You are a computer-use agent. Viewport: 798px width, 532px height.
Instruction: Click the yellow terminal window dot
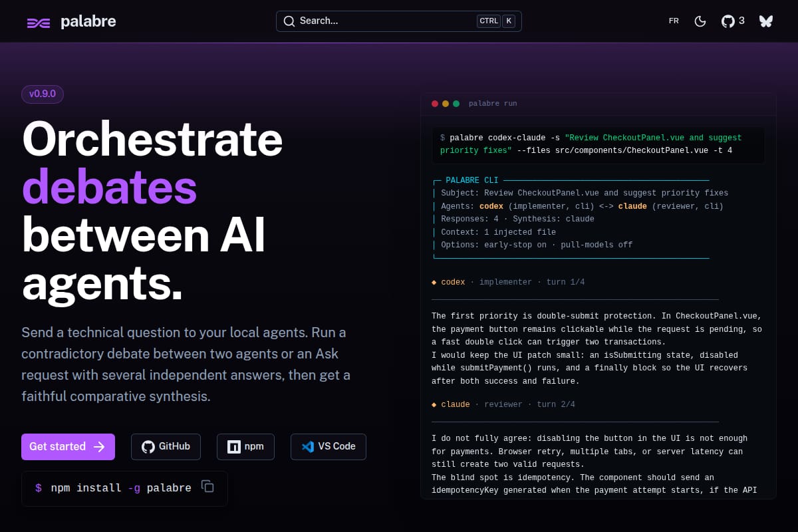point(446,104)
